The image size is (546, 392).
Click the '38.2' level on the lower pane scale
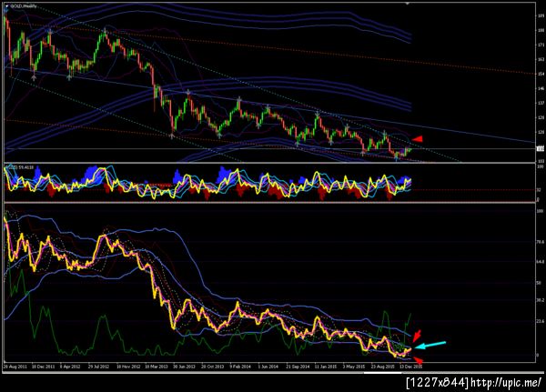tap(541, 300)
